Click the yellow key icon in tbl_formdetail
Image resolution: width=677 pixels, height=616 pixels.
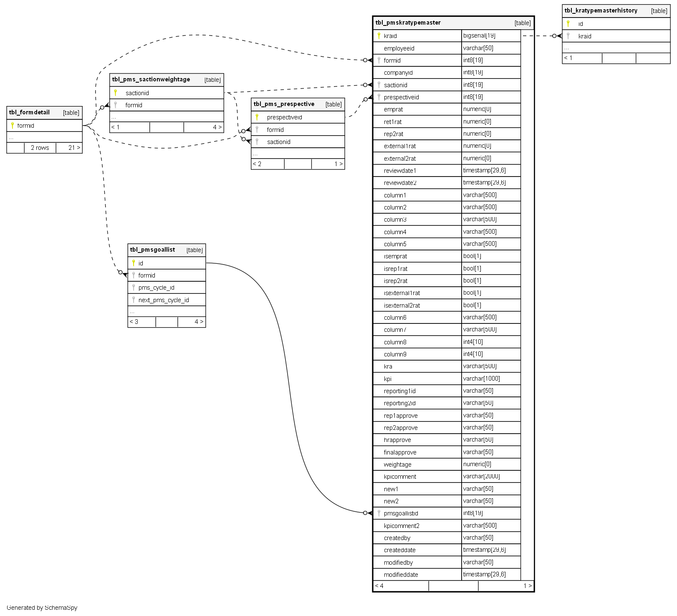[x=13, y=126]
